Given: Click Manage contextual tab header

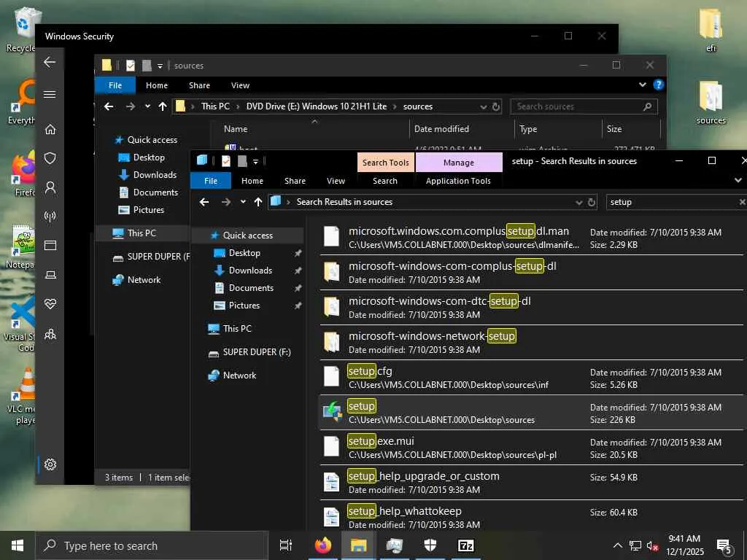Looking at the screenshot, I should [459, 163].
